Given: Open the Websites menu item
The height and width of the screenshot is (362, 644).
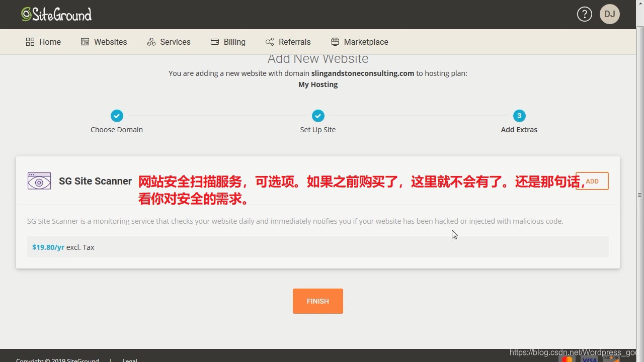Looking at the screenshot, I should coord(104,42).
